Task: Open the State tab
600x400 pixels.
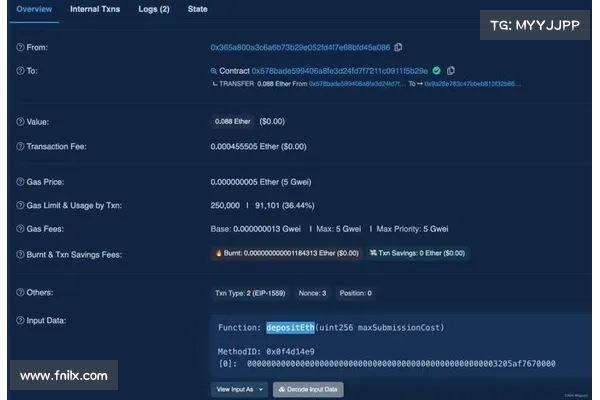Action: click(x=197, y=9)
